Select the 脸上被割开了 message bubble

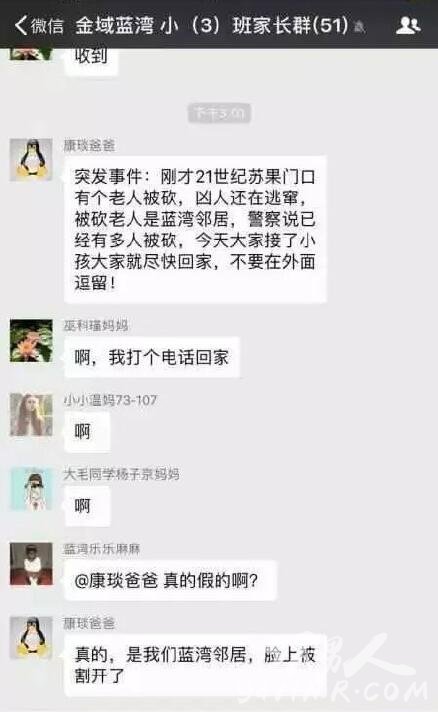click(195, 665)
